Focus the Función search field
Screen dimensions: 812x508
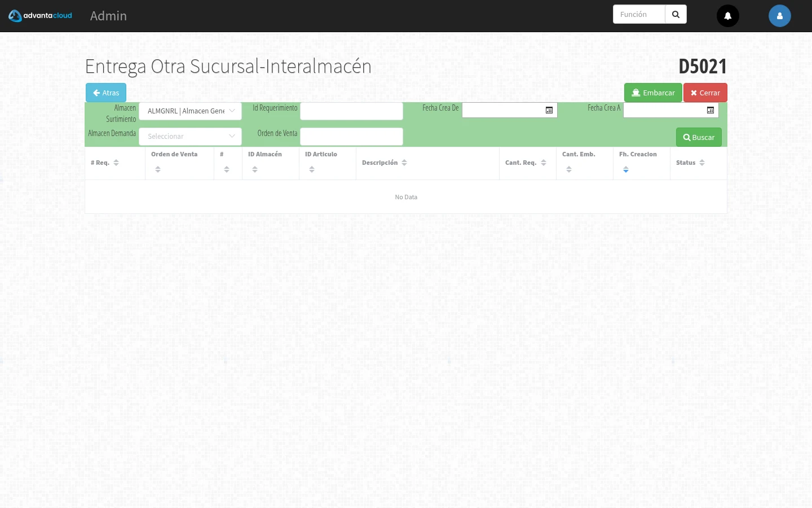tap(639, 15)
